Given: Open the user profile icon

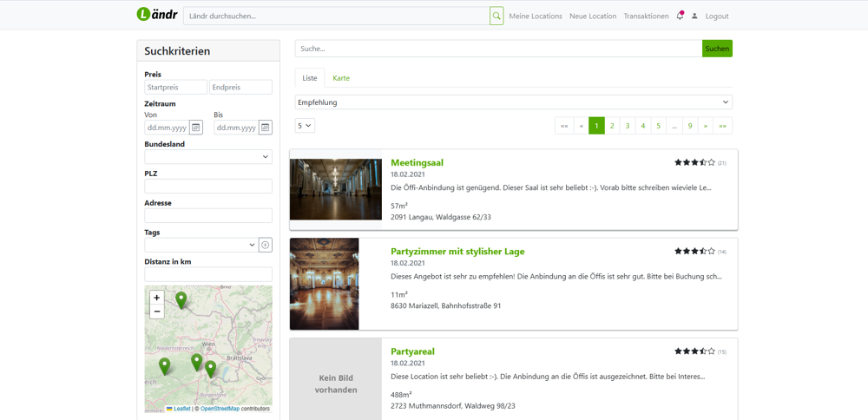Looking at the screenshot, I should click(x=694, y=16).
